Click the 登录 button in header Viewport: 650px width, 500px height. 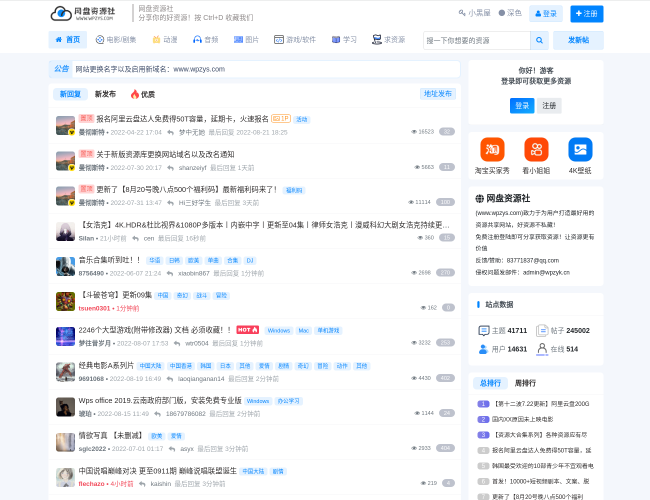click(546, 14)
